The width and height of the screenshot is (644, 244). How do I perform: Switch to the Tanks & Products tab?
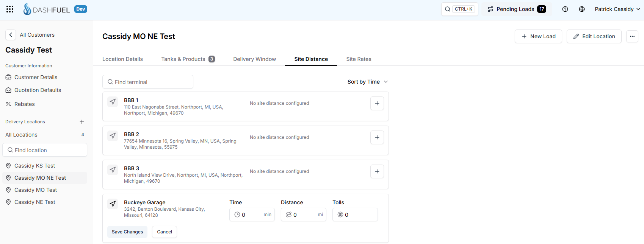coord(188,59)
